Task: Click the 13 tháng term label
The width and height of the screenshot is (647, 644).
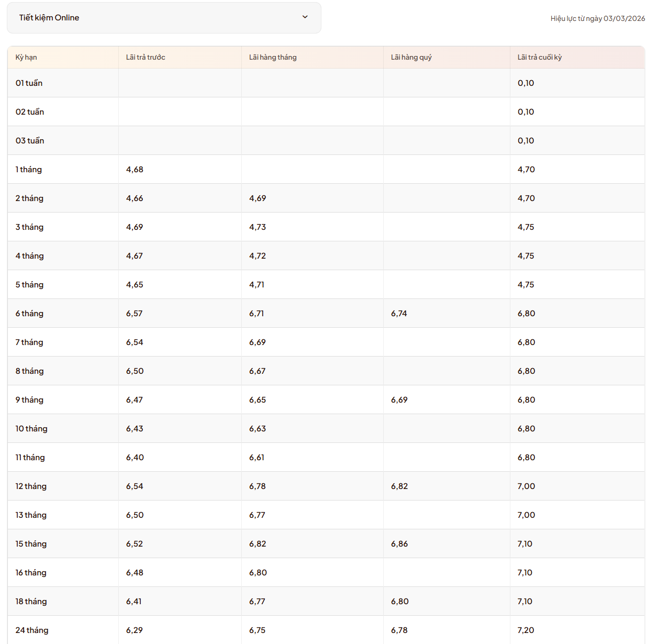Action: pyautogui.click(x=31, y=515)
